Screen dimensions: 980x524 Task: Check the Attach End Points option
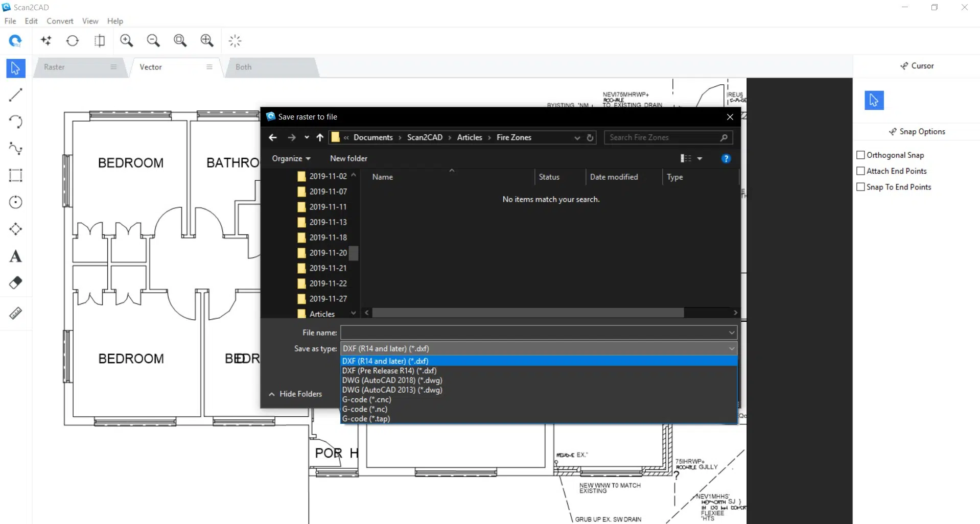tap(860, 171)
